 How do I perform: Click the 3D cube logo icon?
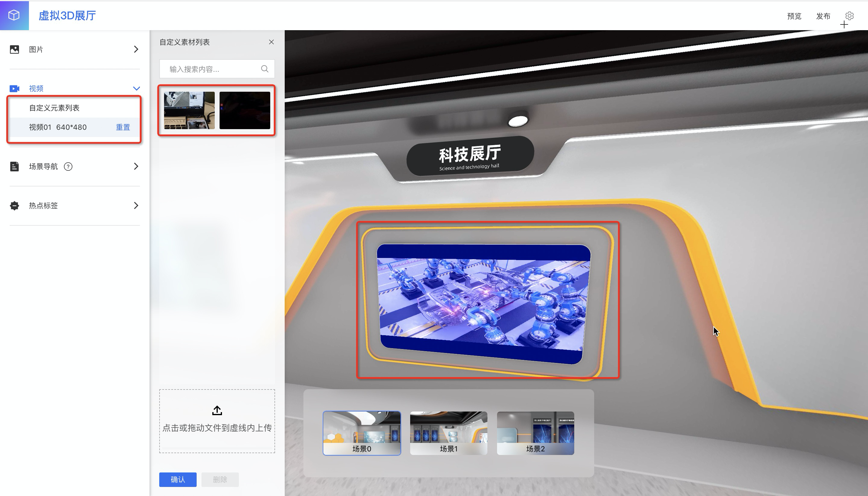click(x=14, y=15)
